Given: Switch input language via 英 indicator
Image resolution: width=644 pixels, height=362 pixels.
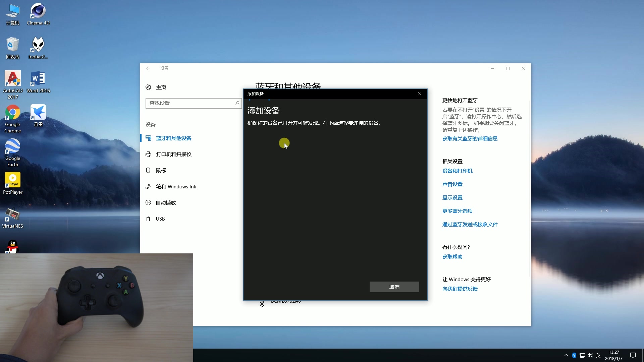Looking at the screenshot, I should point(598,355).
